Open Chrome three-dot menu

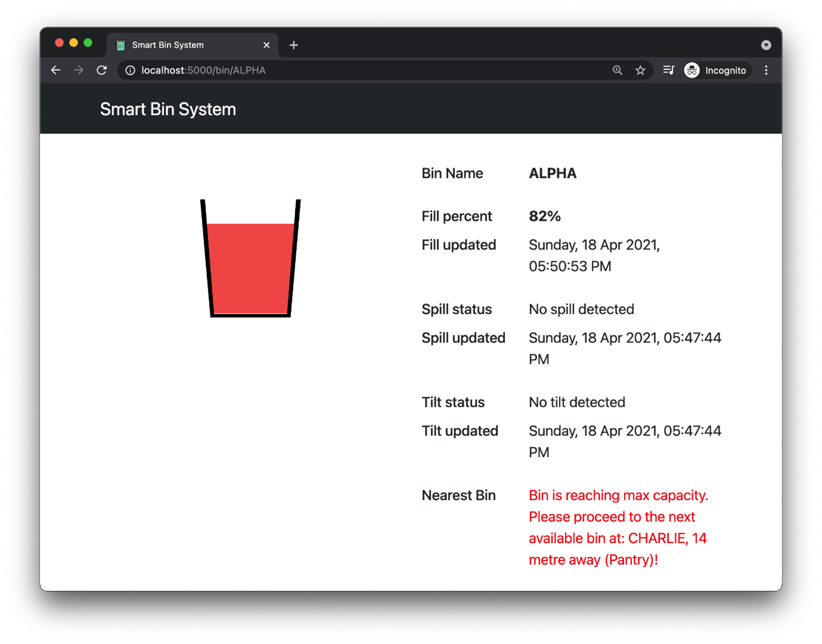pyautogui.click(x=766, y=70)
